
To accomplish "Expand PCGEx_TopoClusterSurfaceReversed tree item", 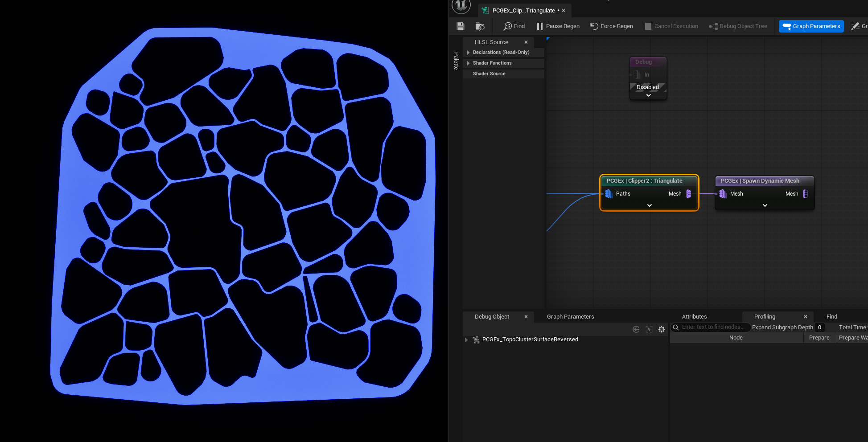I will [466, 340].
